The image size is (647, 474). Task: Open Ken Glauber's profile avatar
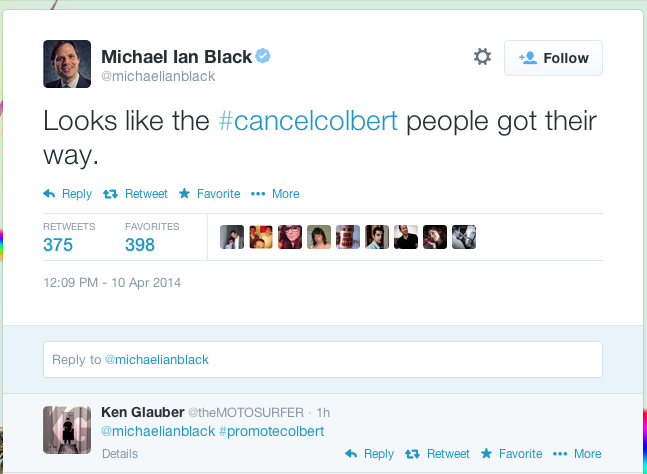pyautogui.click(x=68, y=431)
